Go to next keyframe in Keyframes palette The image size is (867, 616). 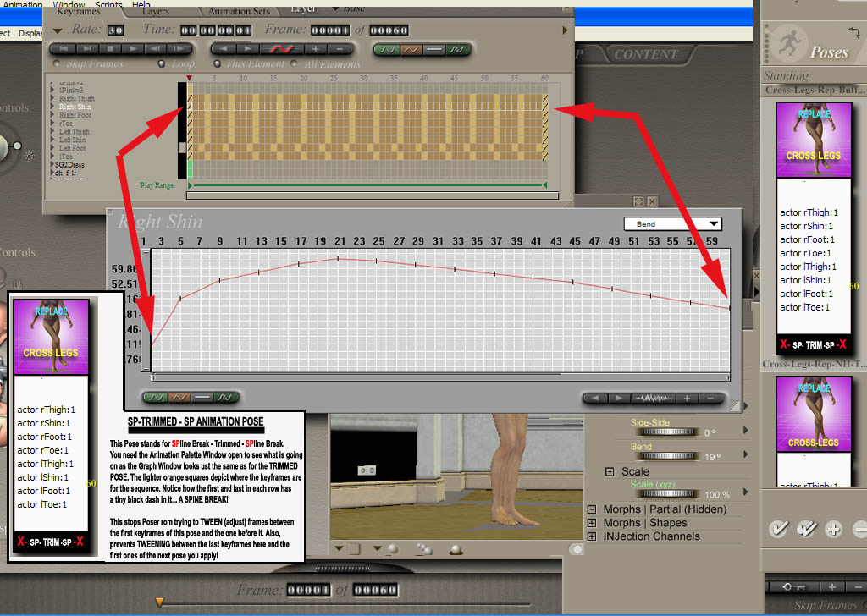pos(247,49)
